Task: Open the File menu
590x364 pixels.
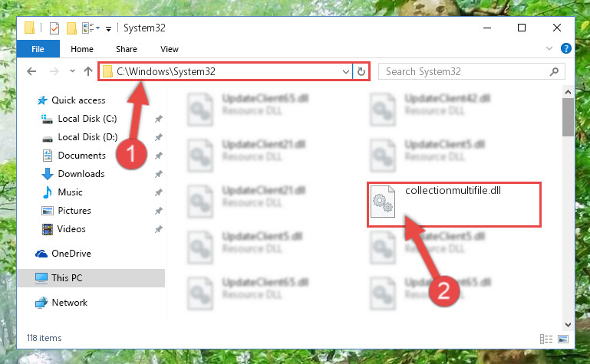Action: (x=38, y=49)
